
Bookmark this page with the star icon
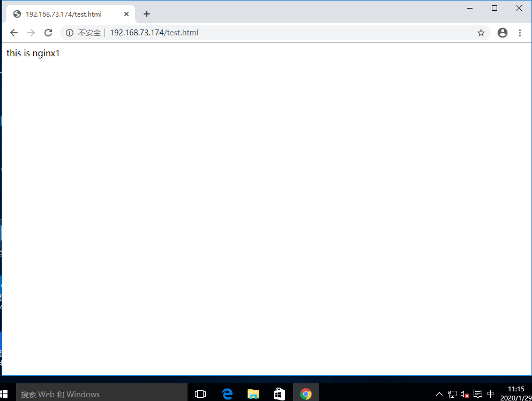coord(481,33)
